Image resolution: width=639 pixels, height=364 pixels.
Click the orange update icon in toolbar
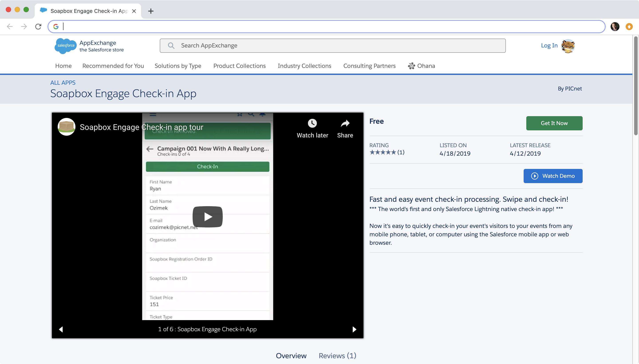tap(629, 27)
